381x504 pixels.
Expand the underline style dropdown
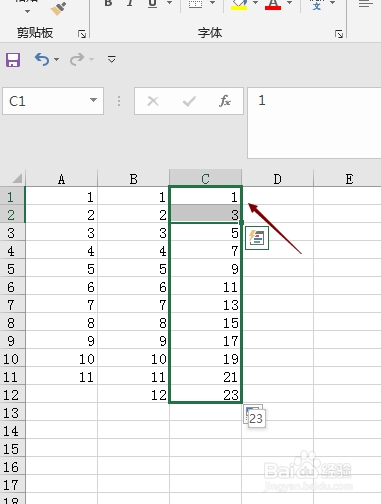(x=169, y=3)
